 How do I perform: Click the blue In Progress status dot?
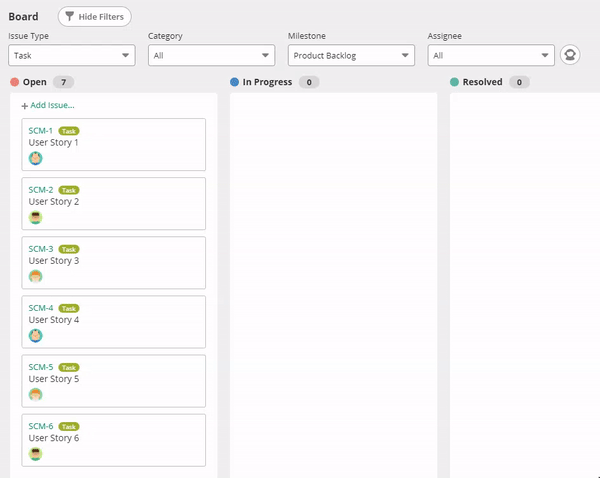tap(235, 82)
